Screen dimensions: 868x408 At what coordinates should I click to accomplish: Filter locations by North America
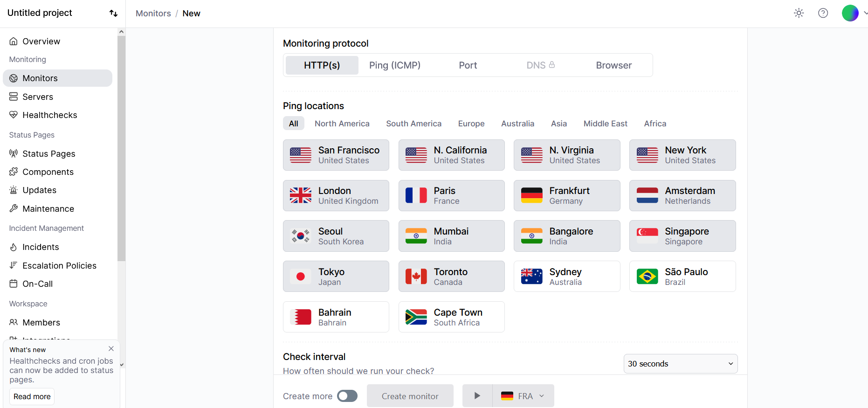[342, 124]
